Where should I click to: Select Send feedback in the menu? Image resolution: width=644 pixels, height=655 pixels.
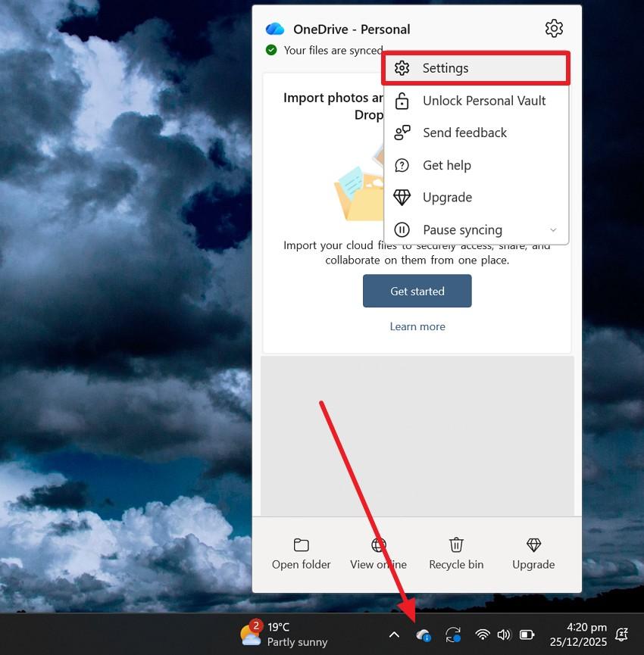tap(464, 133)
